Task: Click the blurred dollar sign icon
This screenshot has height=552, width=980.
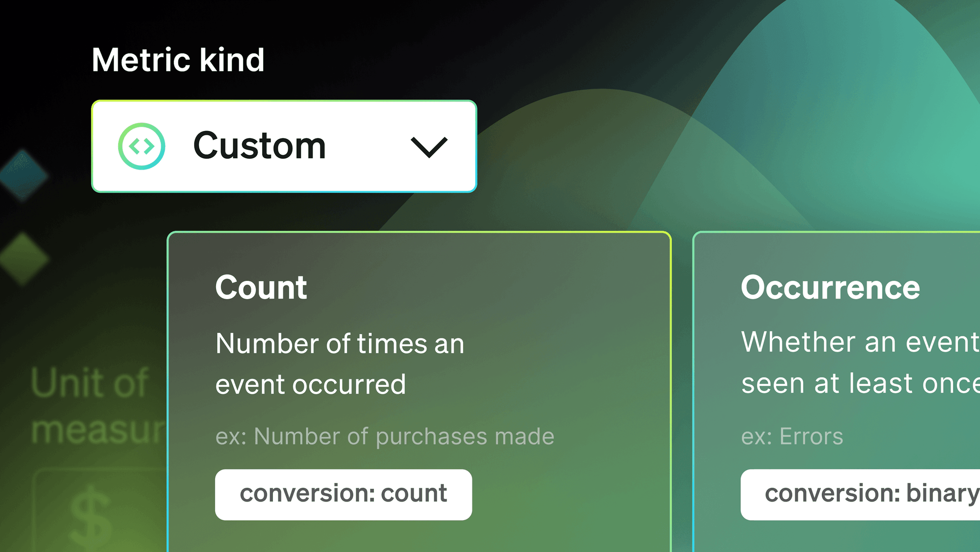Action: click(x=91, y=517)
